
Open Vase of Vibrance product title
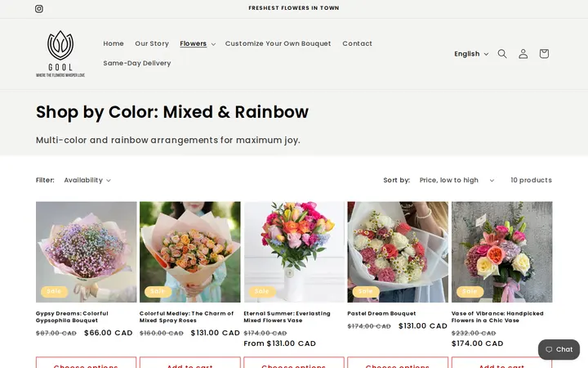click(497, 317)
